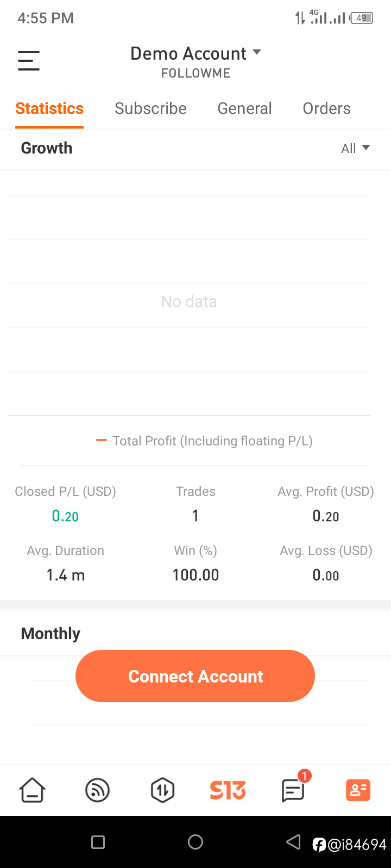This screenshot has height=868, width=391.
Task: Toggle Total Profit legend series
Action: 204,441
